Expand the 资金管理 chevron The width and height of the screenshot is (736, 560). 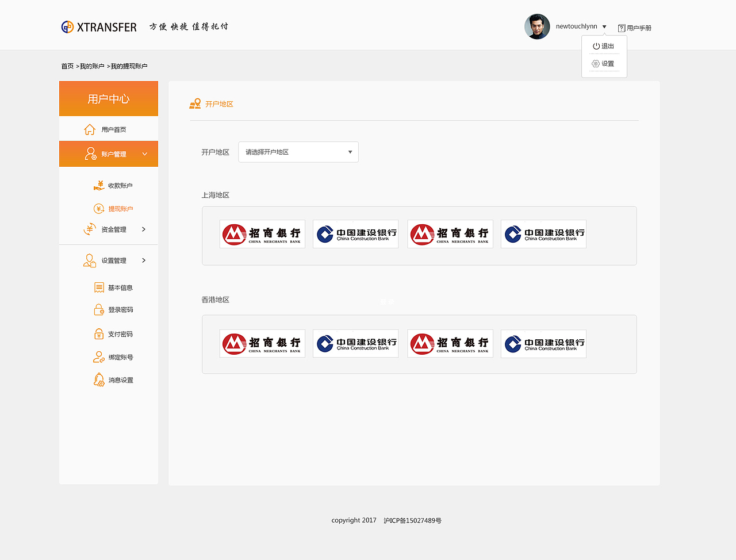(x=144, y=229)
